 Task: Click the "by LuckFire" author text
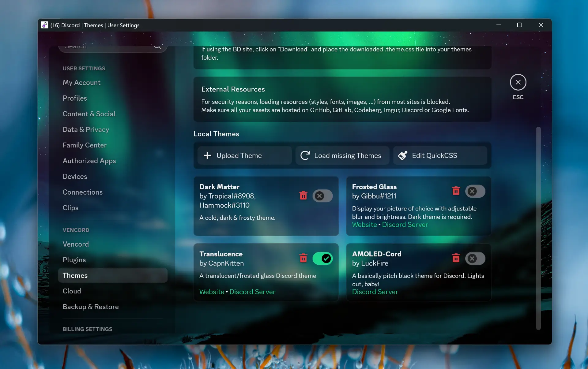coord(370,263)
